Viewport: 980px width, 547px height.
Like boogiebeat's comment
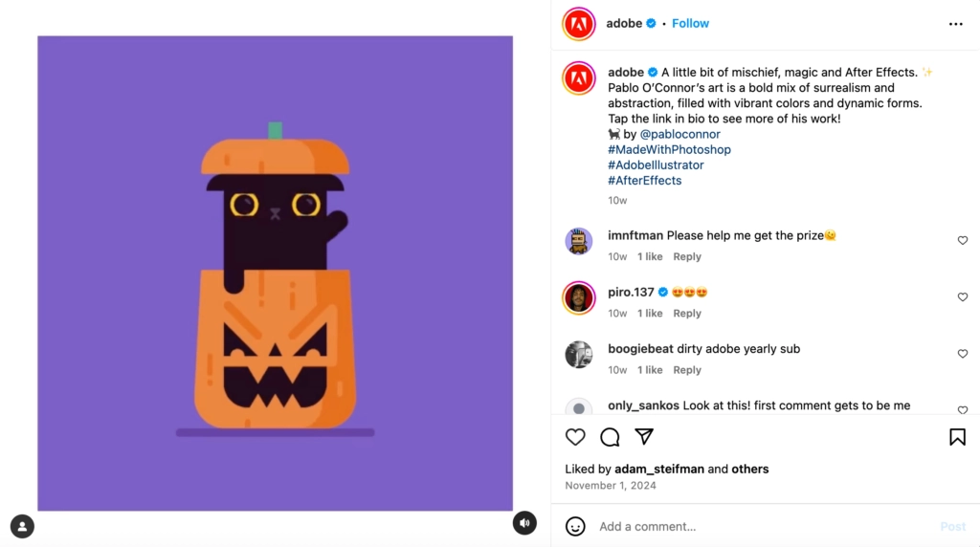tap(963, 354)
